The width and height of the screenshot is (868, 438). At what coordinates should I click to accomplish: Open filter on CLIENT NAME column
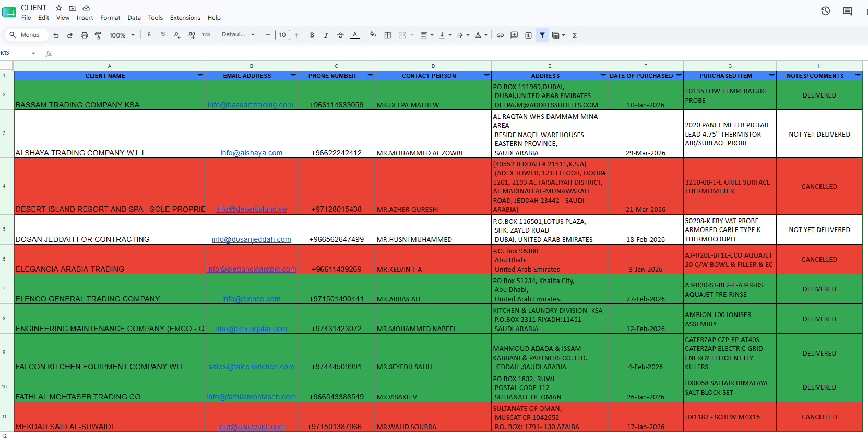click(x=200, y=76)
